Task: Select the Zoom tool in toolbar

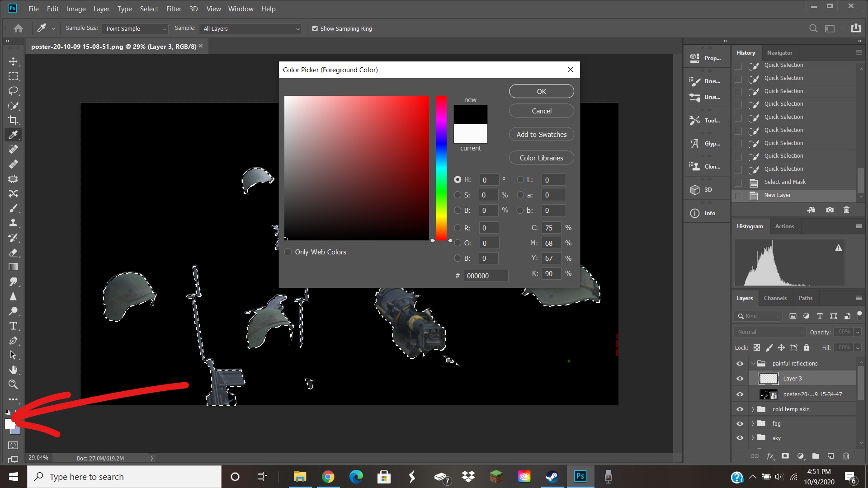Action: [13, 385]
